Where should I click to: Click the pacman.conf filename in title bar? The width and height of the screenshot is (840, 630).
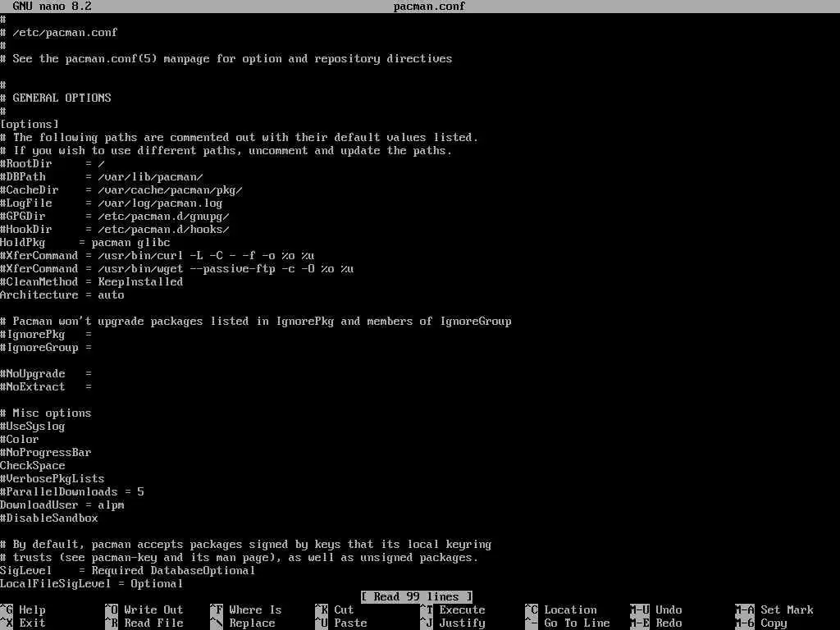[x=430, y=7]
